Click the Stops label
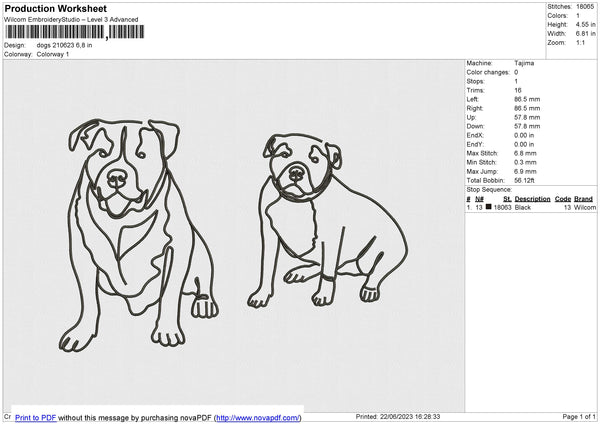This screenshot has width=600, height=424. [x=475, y=82]
